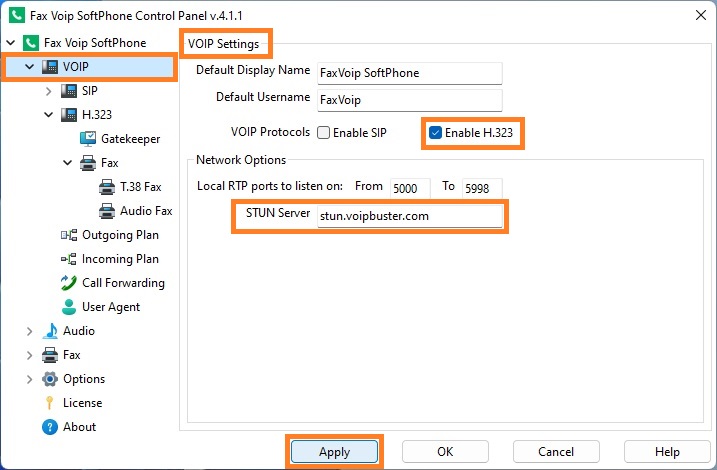The height and width of the screenshot is (470, 717).
Task: Open the T.38 Fax printer icon
Action: pos(107,187)
